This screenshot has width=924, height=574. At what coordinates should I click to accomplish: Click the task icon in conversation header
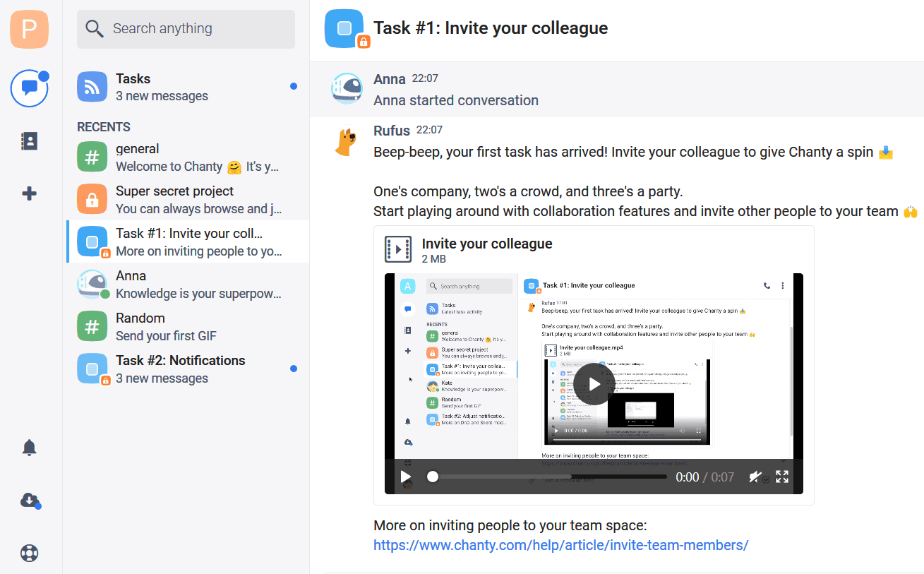(x=344, y=29)
